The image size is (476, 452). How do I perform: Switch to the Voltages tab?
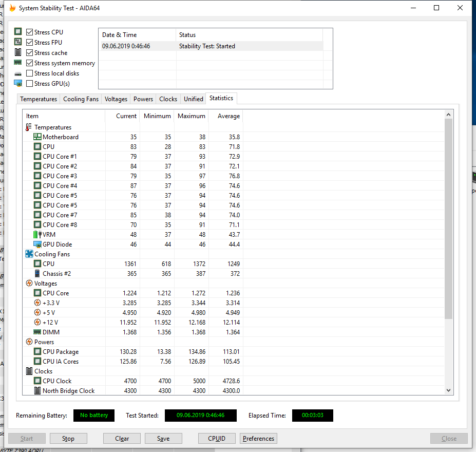tap(116, 99)
